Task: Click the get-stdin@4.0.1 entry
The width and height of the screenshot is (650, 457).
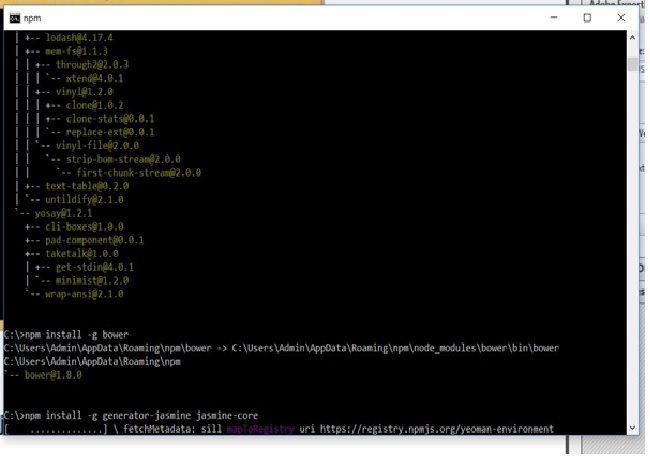Action: pyautogui.click(x=95, y=267)
